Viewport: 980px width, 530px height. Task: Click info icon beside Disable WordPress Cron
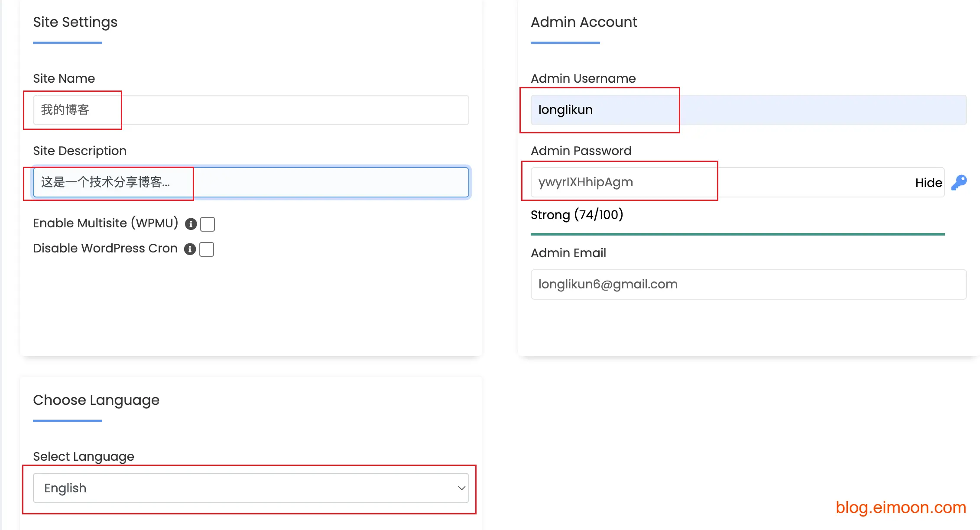click(190, 249)
